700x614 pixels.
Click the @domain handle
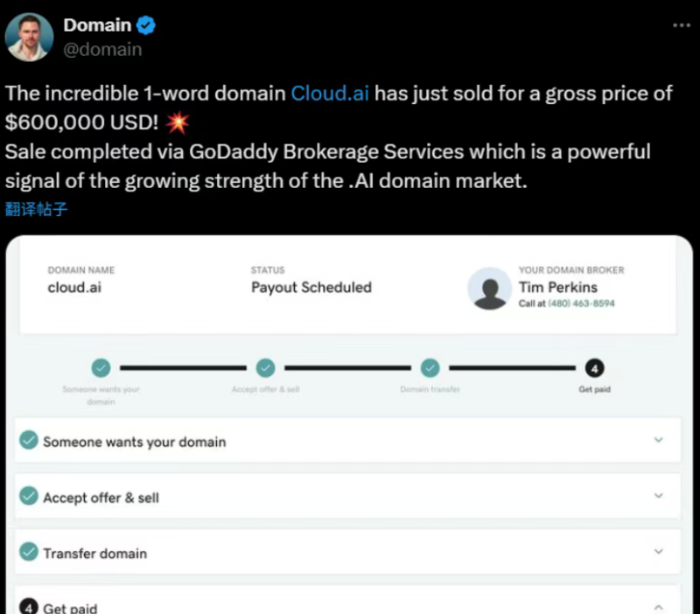click(x=102, y=49)
